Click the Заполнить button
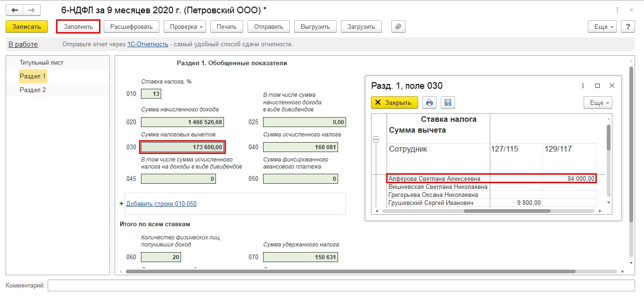The height and width of the screenshot is (297, 644). tap(78, 26)
